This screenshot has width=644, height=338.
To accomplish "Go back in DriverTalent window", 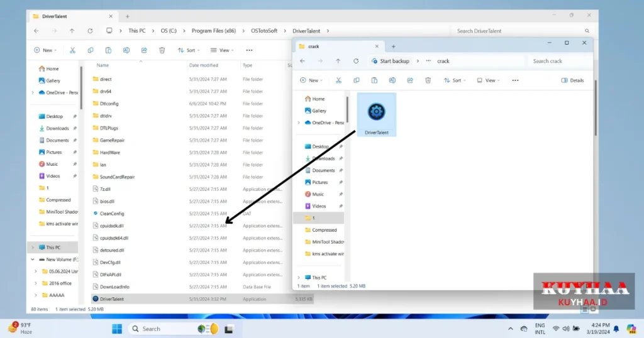I will coord(36,31).
